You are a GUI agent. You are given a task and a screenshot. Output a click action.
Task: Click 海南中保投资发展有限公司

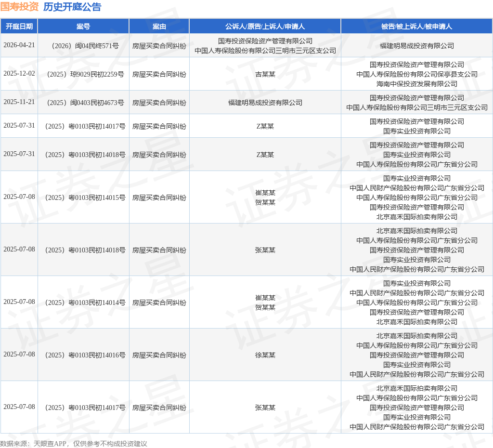pyautogui.click(x=416, y=84)
